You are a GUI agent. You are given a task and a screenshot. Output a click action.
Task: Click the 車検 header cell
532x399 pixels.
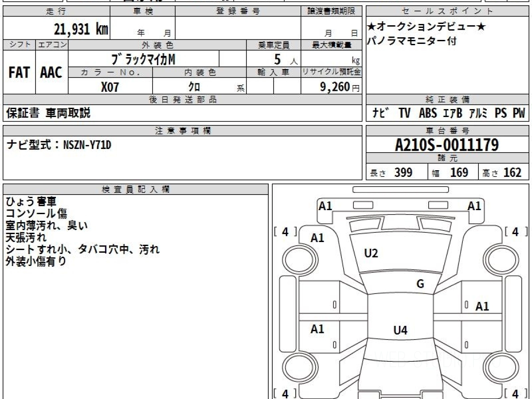[x=143, y=12]
